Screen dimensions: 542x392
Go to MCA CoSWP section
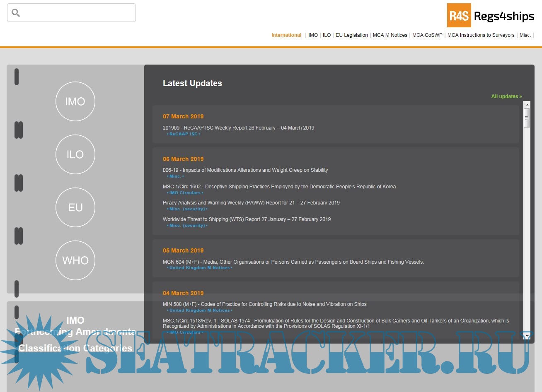pyautogui.click(x=427, y=35)
